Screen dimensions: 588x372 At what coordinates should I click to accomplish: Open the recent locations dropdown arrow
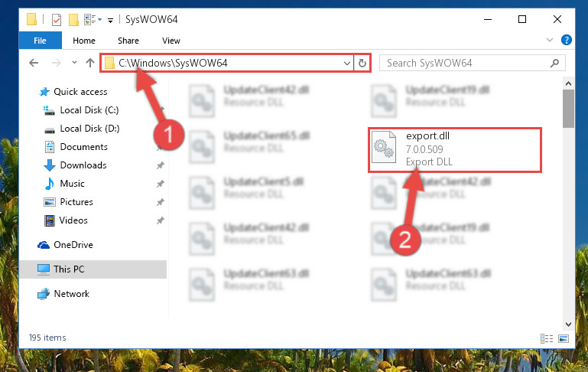74,62
